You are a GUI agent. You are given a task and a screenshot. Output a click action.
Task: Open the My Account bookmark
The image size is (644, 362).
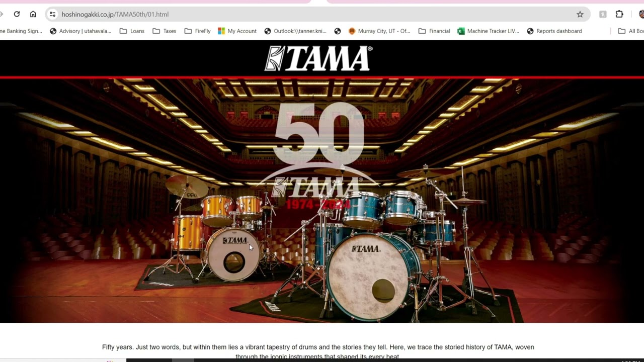pyautogui.click(x=237, y=31)
